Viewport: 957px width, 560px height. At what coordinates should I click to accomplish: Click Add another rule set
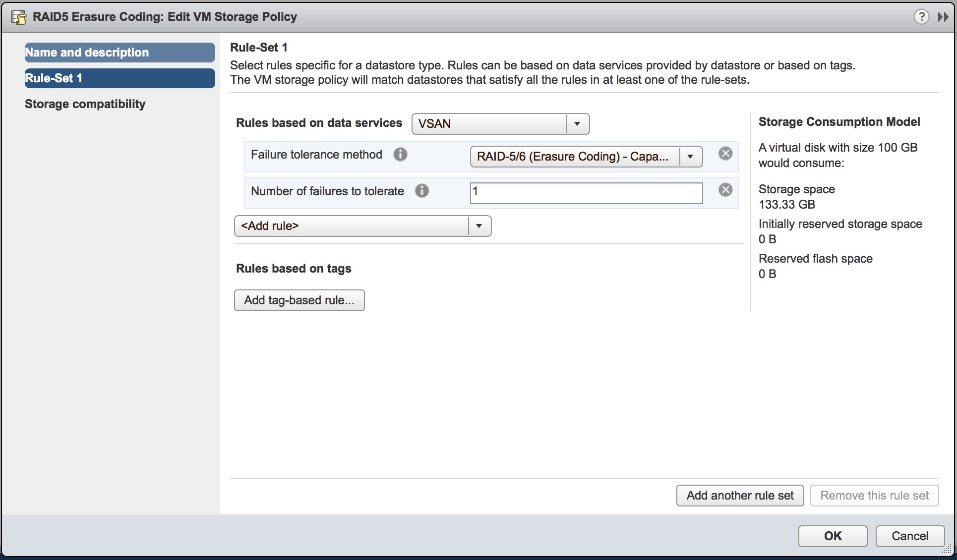coord(740,496)
